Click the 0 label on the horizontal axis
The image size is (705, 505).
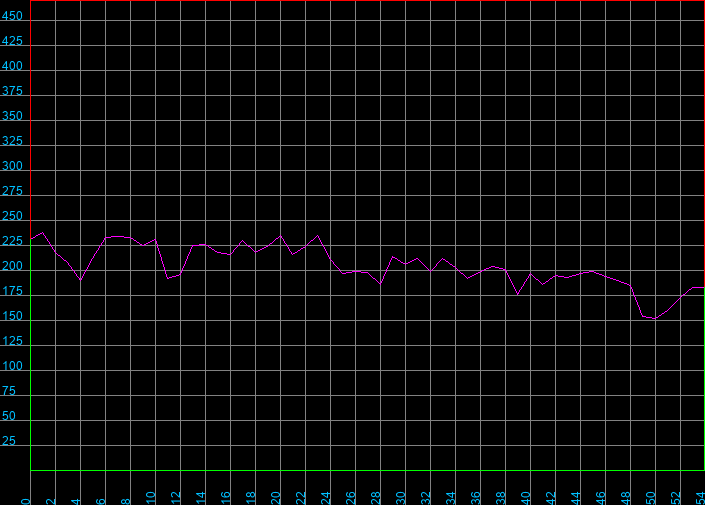pos(26,501)
